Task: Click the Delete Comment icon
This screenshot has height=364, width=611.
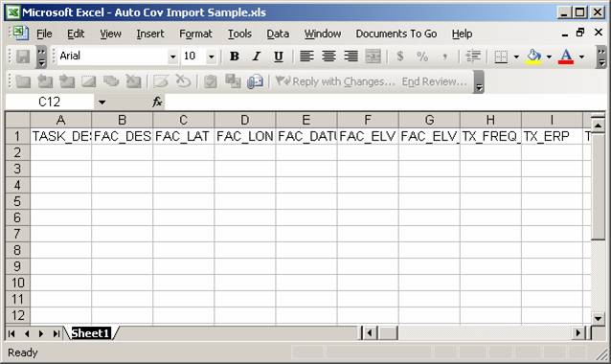Action: (133, 81)
